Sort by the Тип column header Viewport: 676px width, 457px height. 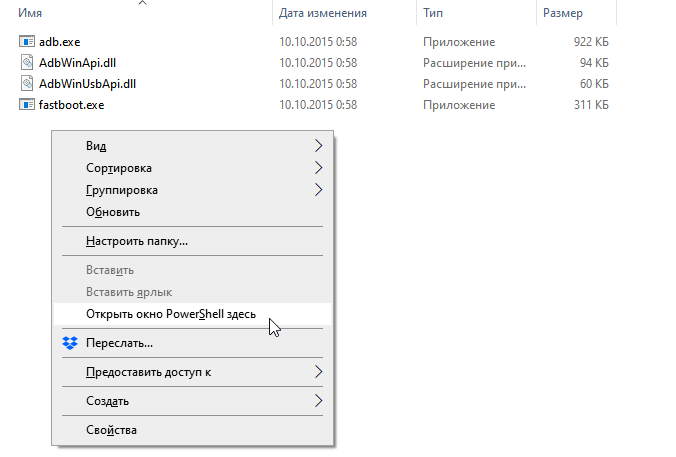(x=434, y=14)
